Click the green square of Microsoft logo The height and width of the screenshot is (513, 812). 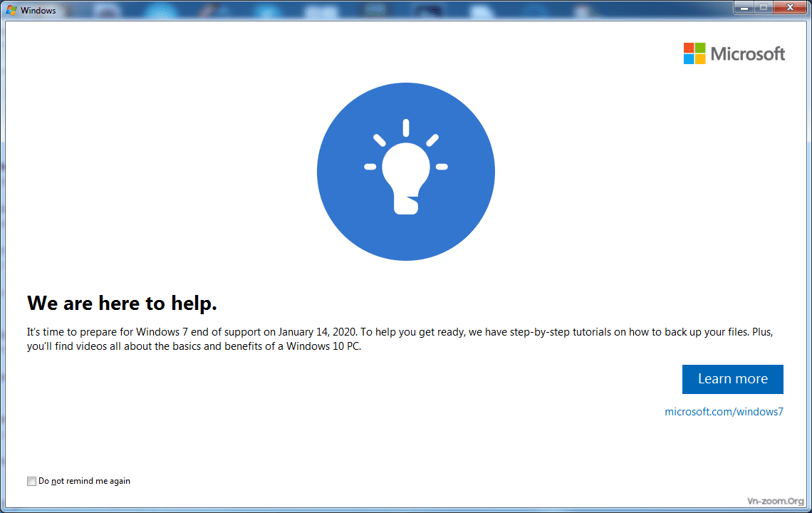(x=700, y=48)
